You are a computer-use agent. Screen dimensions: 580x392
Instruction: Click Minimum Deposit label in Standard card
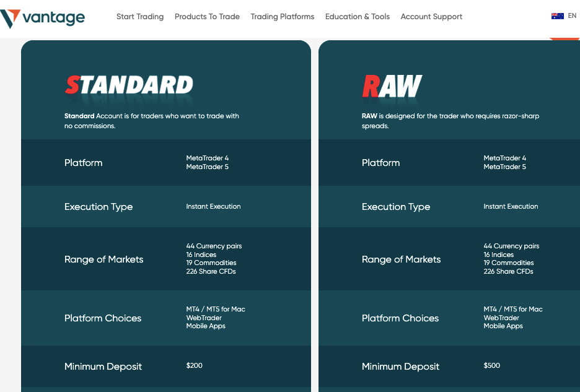click(103, 367)
